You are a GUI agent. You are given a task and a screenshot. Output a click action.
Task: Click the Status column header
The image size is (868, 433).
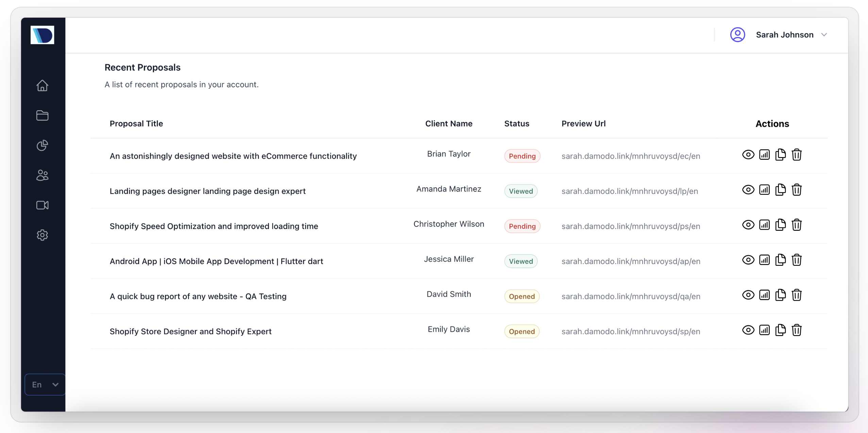tap(517, 123)
